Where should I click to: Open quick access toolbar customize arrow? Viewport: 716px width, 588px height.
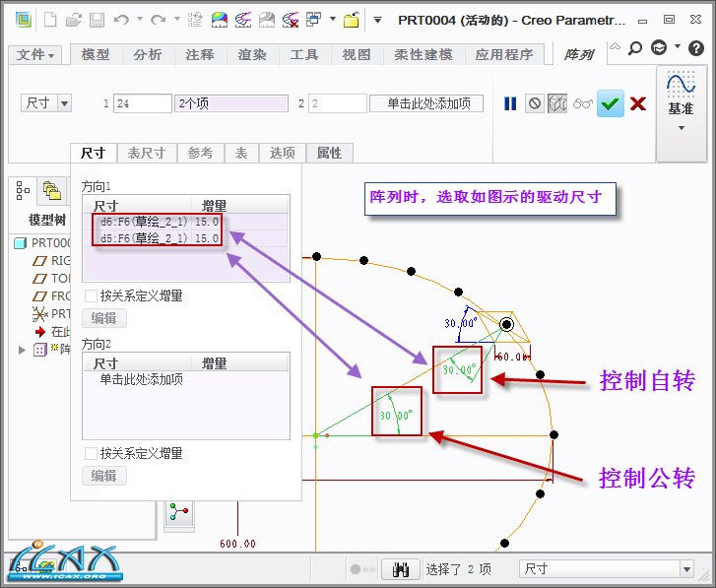tap(377, 20)
